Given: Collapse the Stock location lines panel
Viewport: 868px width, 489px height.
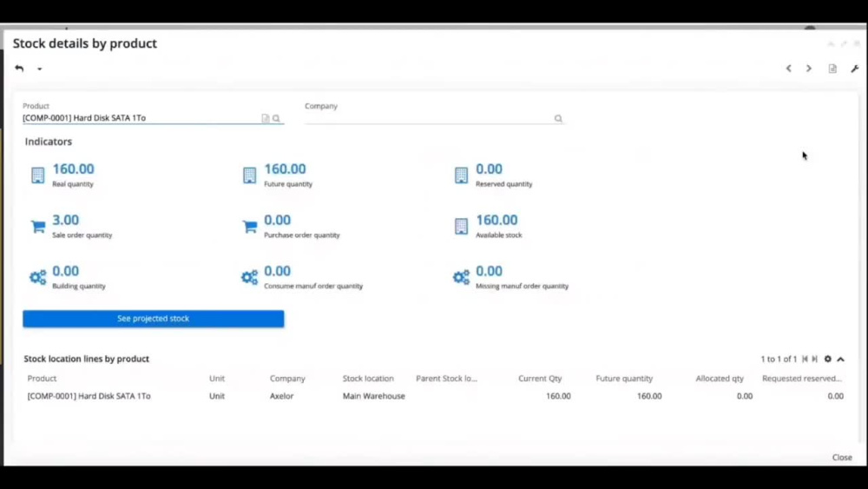Looking at the screenshot, I should point(841,360).
